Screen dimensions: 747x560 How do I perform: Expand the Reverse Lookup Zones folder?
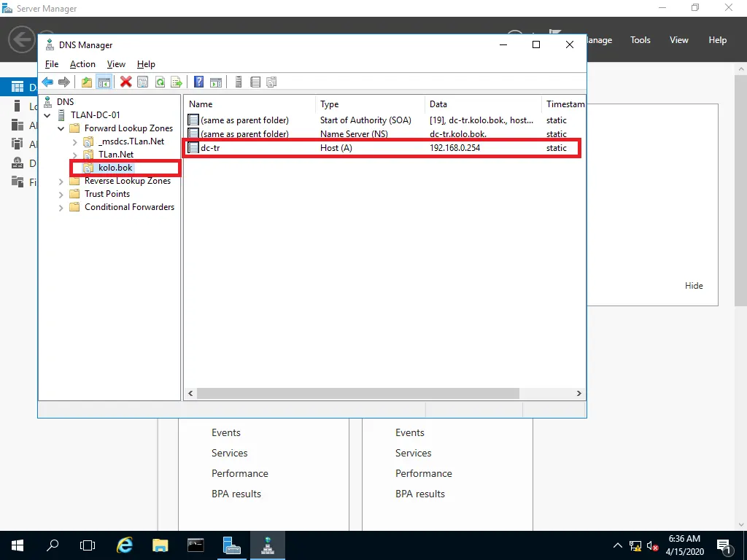pyautogui.click(x=61, y=181)
